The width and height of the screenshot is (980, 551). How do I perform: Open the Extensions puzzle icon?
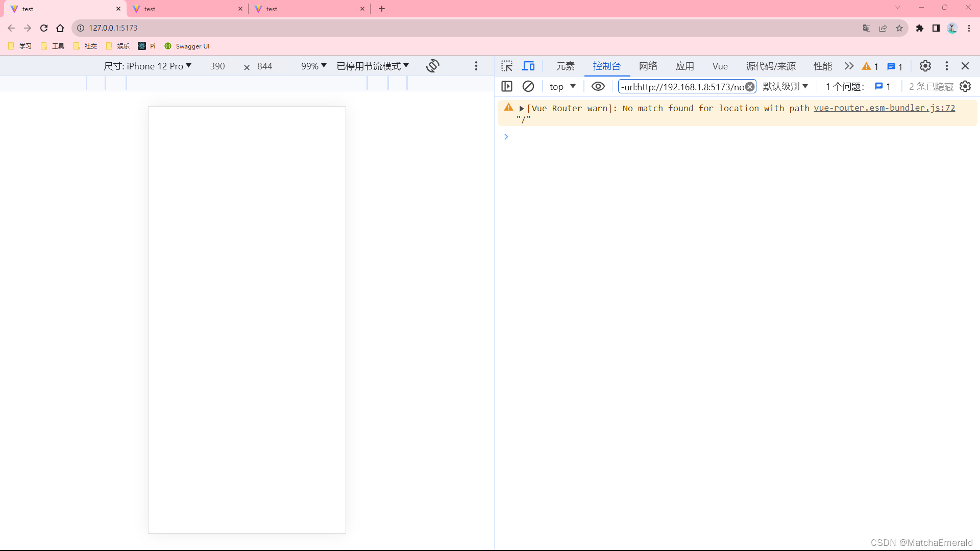coord(920,28)
